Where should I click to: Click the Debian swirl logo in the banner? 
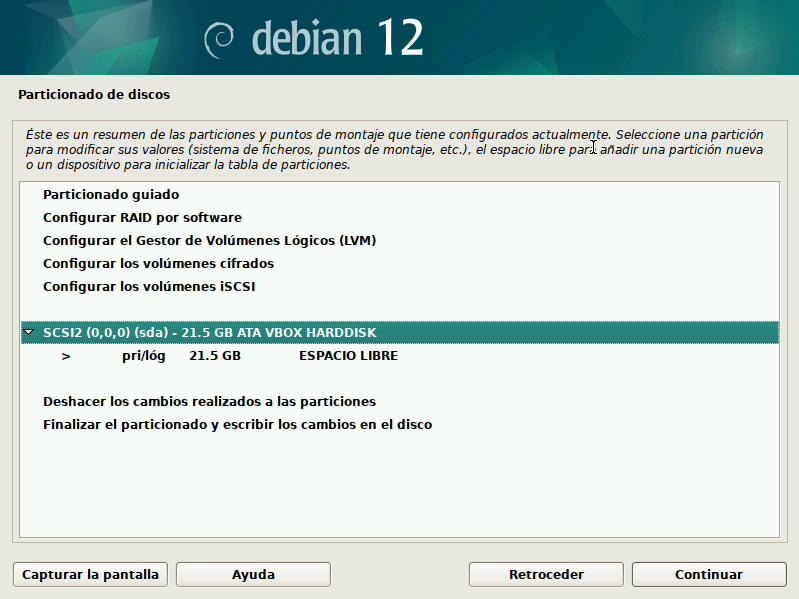point(219,38)
